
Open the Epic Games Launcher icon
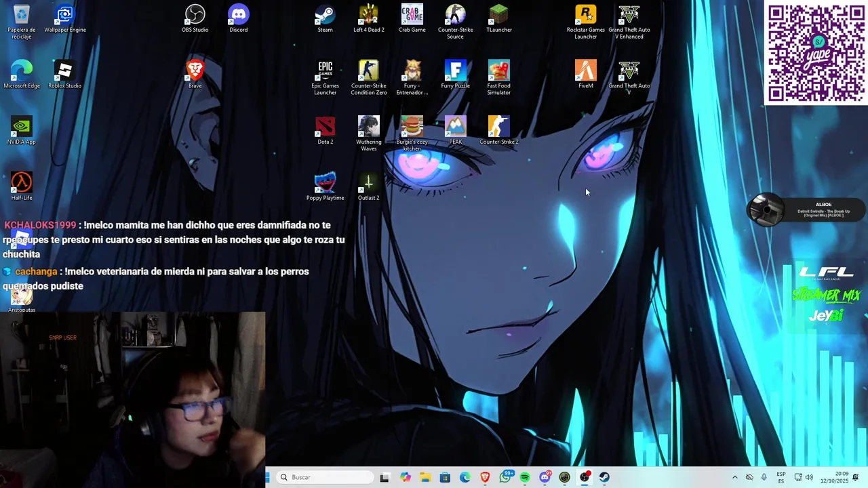(325, 77)
